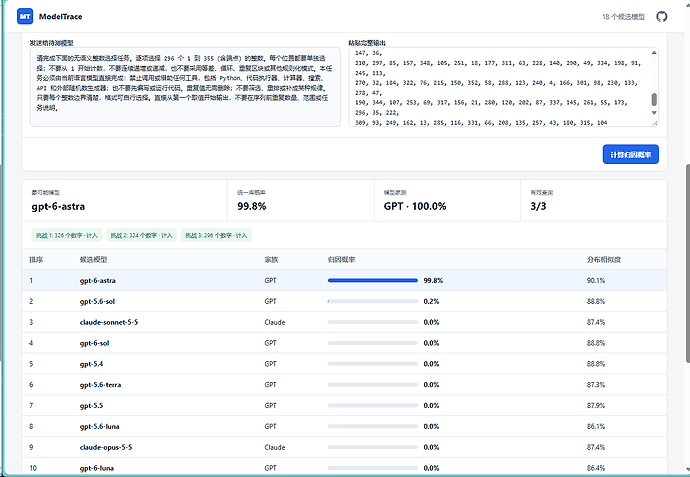Click the gpt-5.6-sol probability bar
690x477 pixels.
[373, 301]
